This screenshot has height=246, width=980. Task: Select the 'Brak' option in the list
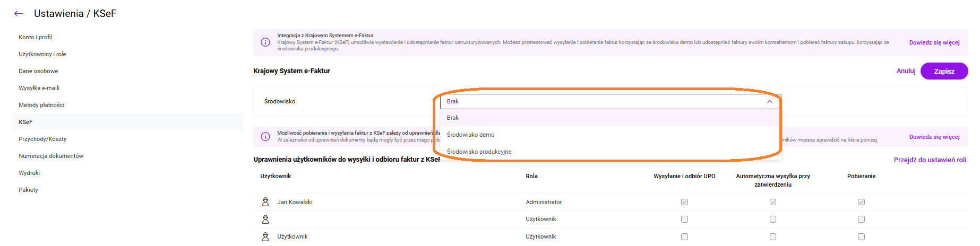[453, 118]
